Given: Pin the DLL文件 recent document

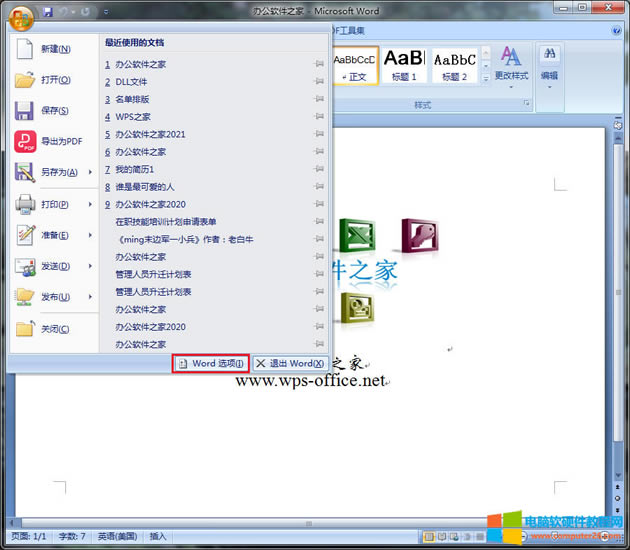Looking at the screenshot, I should [x=319, y=81].
